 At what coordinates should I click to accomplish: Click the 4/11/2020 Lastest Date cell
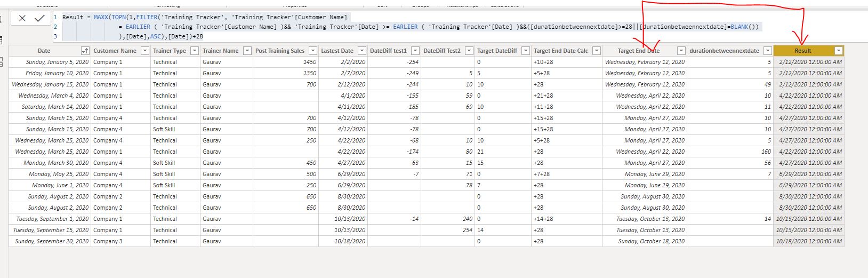(x=343, y=107)
